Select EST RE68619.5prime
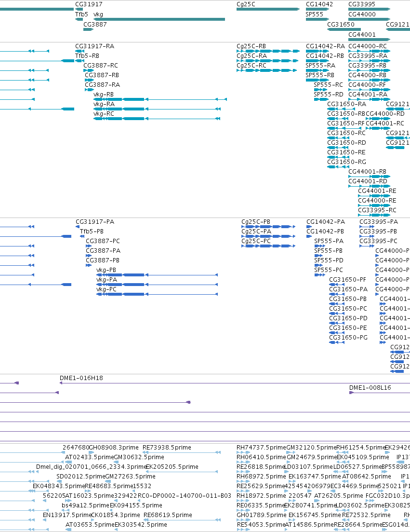Screen dimensions: 410x532 pos(168,515)
